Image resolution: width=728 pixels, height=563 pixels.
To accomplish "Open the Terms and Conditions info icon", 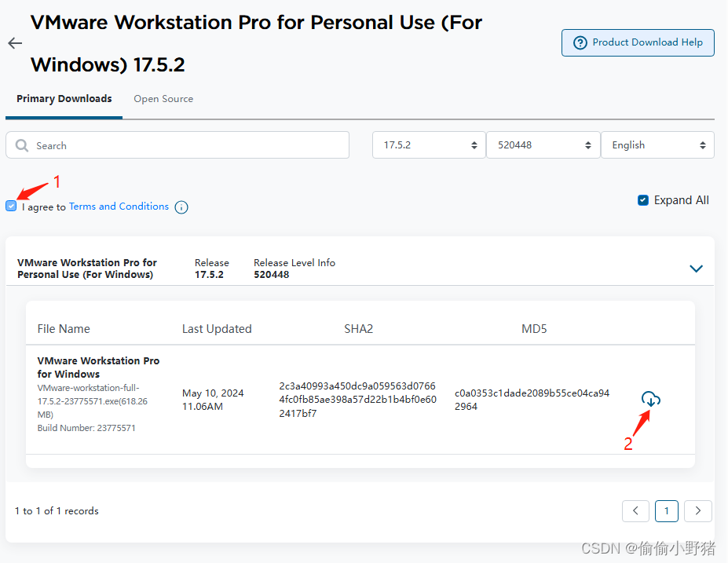I will pos(181,207).
